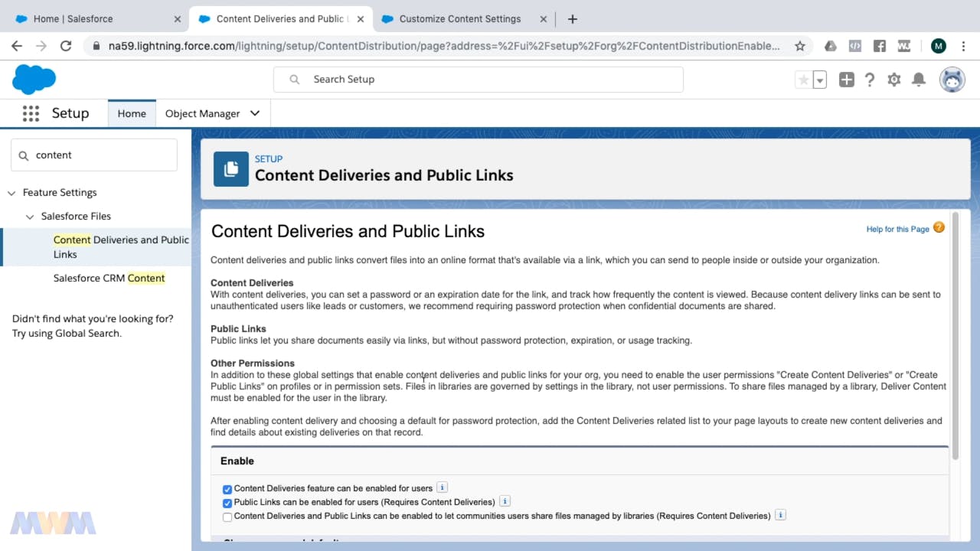980x551 pixels.
Task: Click the browser address bar URL
Action: click(x=444, y=46)
